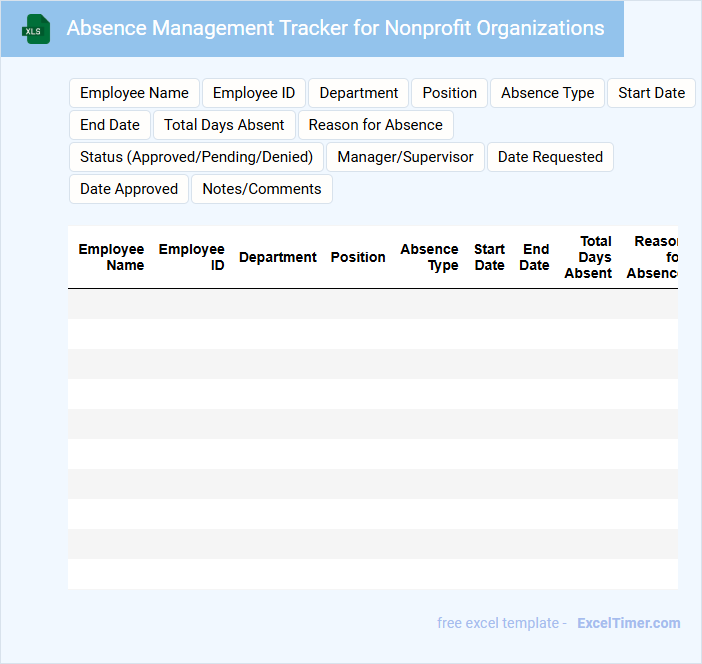Viewport: 702px width, 664px height.
Task: Select the Employee Name tag
Action: tap(134, 93)
